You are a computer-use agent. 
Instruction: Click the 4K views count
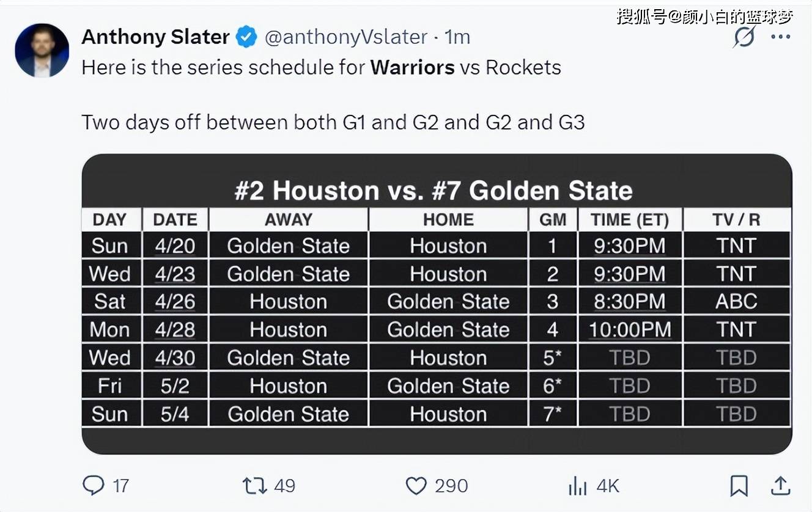[608, 486]
